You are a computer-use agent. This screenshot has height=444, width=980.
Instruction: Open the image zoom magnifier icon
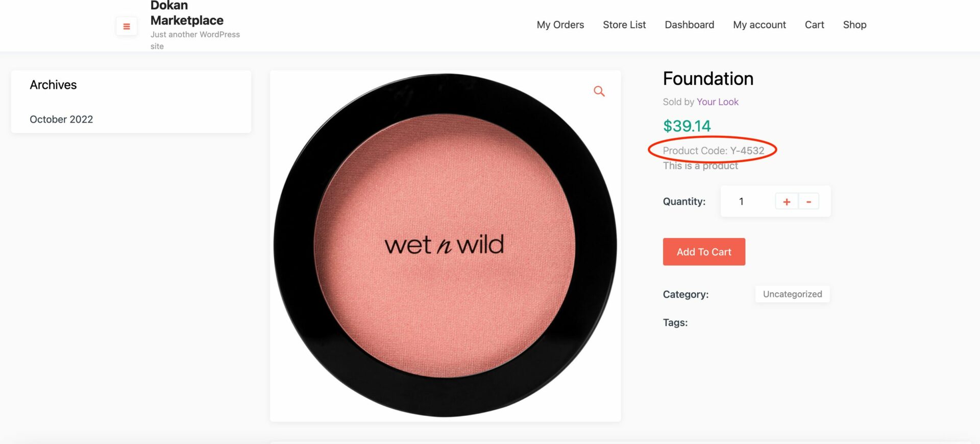[599, 91]
